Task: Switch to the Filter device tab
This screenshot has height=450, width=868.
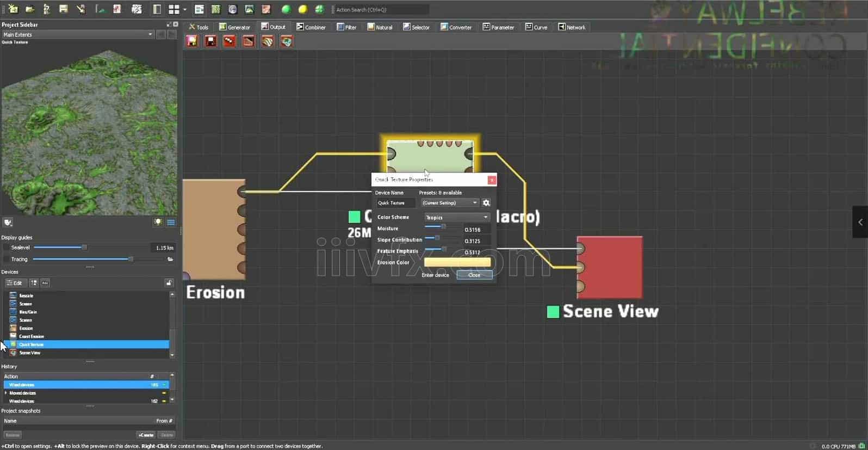Action: pyautogui.click(x=346, y=27)
